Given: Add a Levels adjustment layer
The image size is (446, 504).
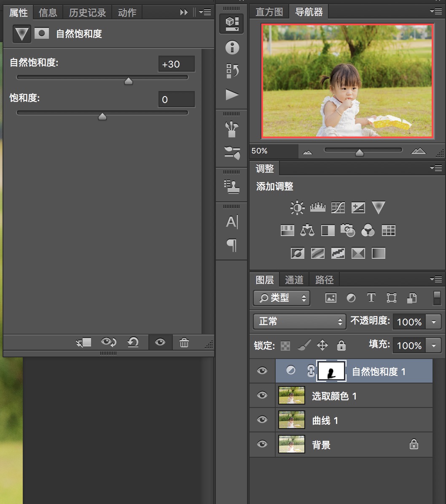Looking at the screenshot, I should 318,207.
